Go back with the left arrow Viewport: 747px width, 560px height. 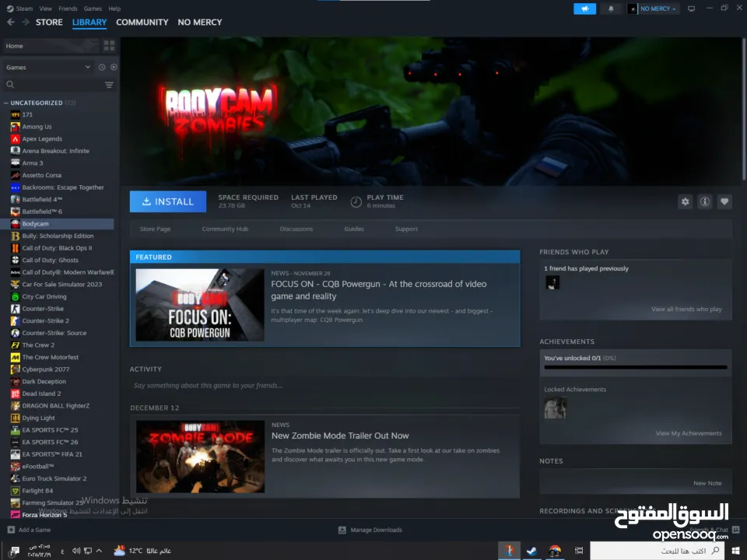coord(11,23)
